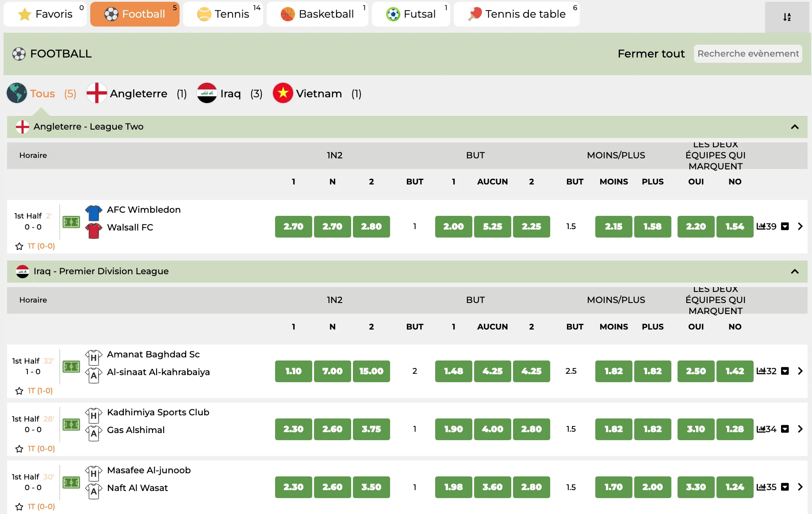This screenshot has height=514, width=812.
Task: Select Al-sinaat win odds 15.00
Action: pos(372,371)
